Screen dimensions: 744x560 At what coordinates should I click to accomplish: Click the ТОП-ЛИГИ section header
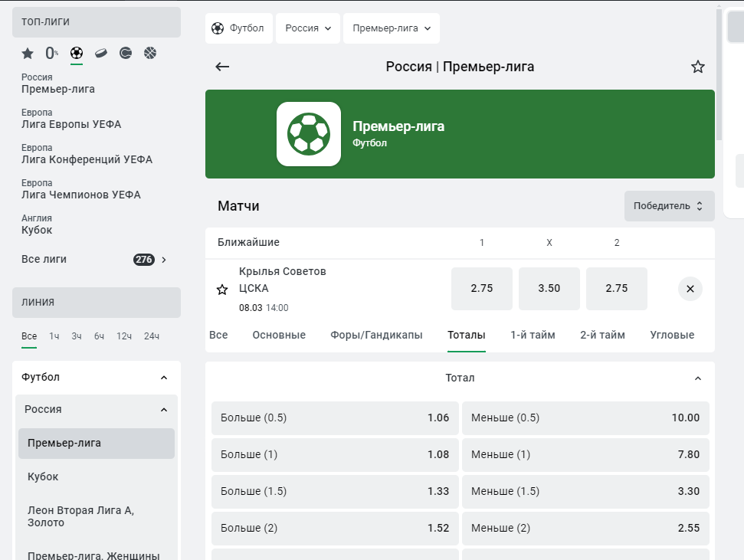coord(97,21)
